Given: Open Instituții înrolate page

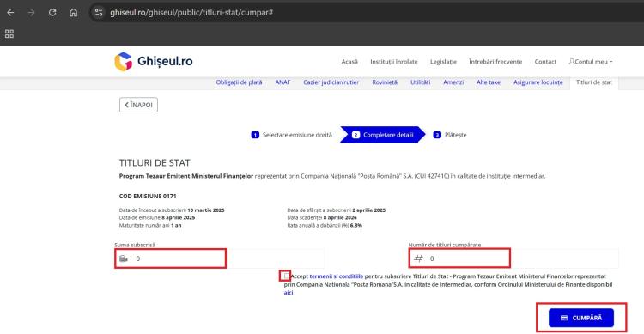Looking at the screenshot, I should 394,62.
